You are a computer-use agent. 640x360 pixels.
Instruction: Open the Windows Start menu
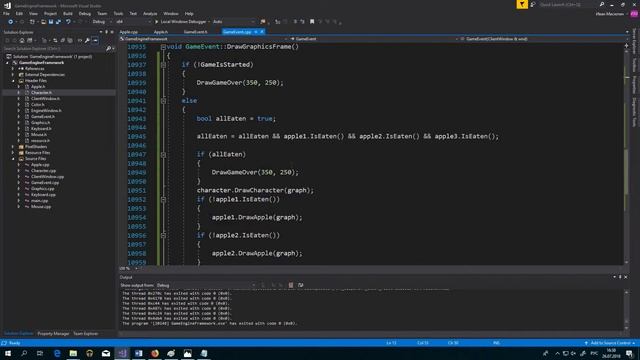coord(8,353)
